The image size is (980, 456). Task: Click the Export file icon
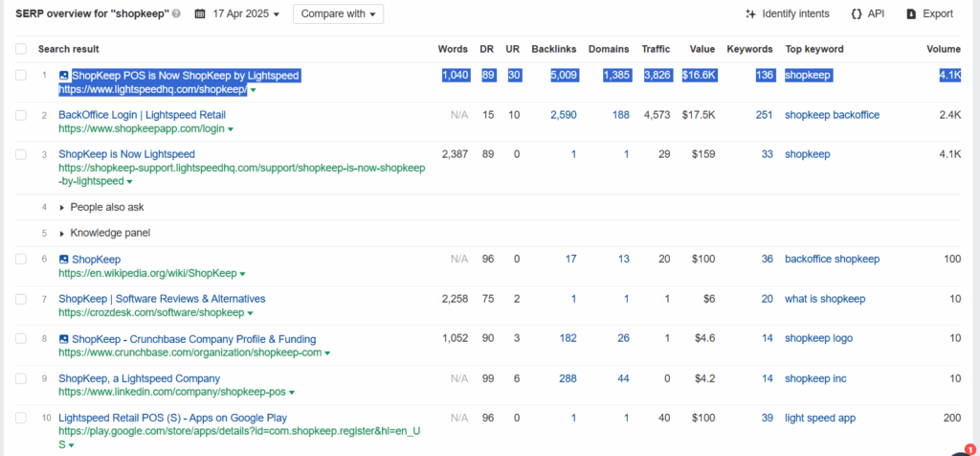click(x=912, y=13)
